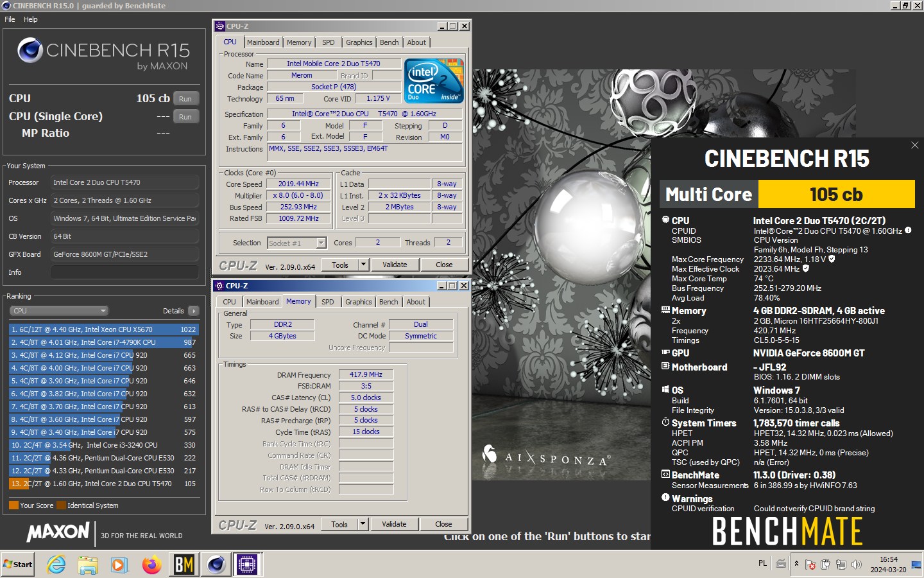Select Graphics tab in upper CPU-Z window
Screen dimensions: 924x578
[x=359, y=42]
